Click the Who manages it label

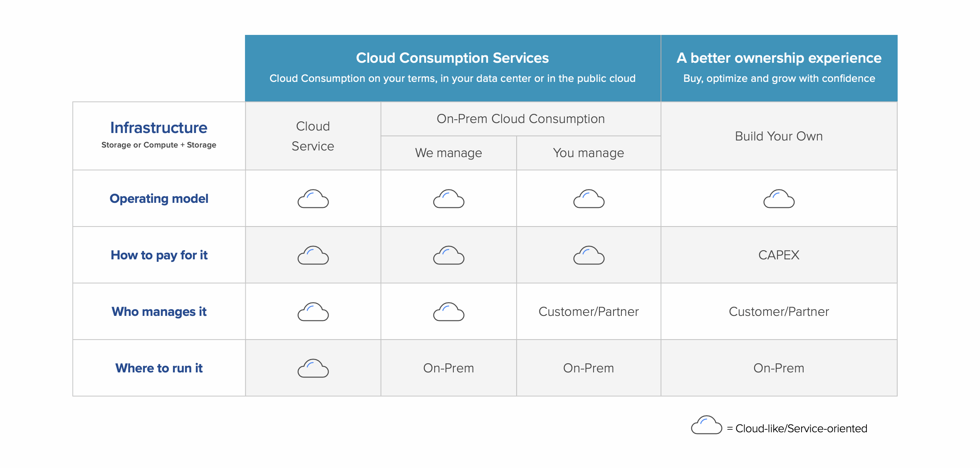158,312
